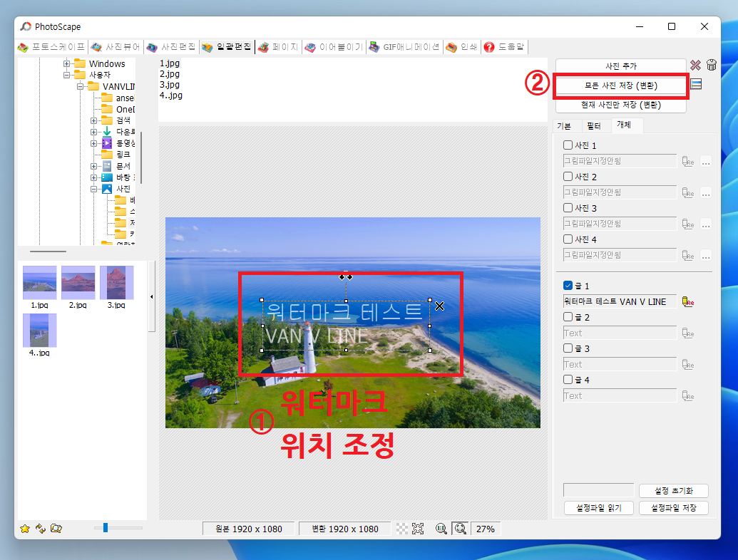
Task: Collapse the VANVLINE folder node
Action: 80,86
